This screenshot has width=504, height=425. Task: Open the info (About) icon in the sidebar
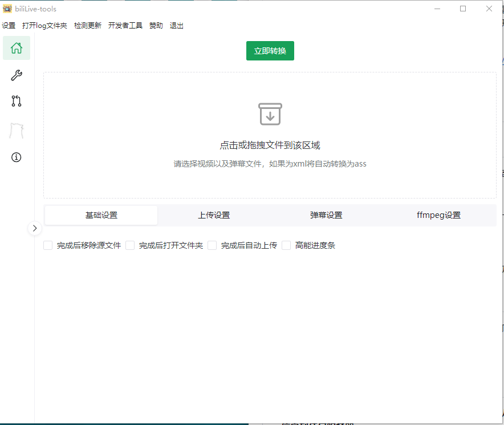click(16, 157)
